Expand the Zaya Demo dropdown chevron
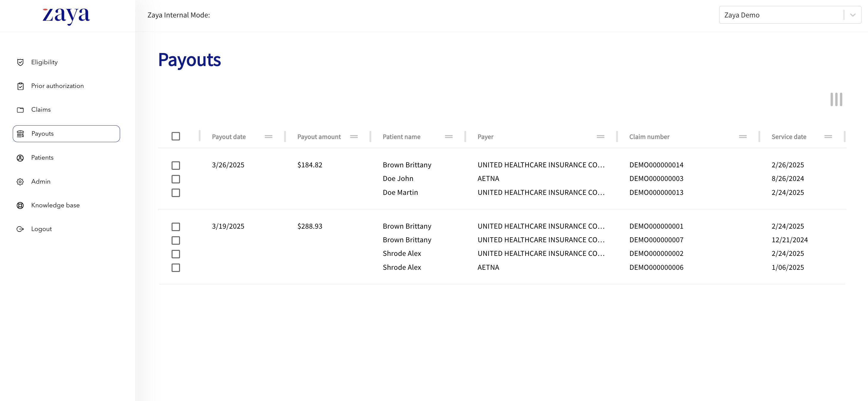Screen dimensions: 868x401 (x=853, y=15)
